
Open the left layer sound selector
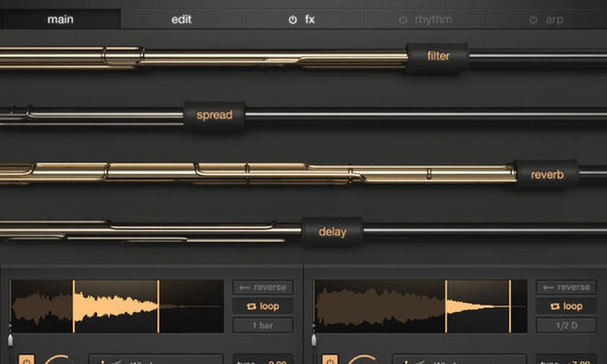[x=156, y=359]
